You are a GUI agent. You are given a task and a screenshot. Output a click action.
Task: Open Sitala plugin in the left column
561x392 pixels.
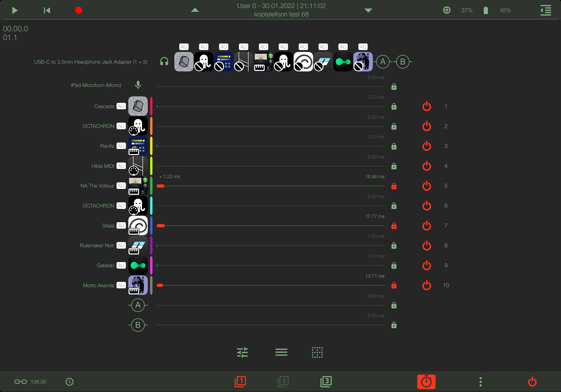(138, 226)
